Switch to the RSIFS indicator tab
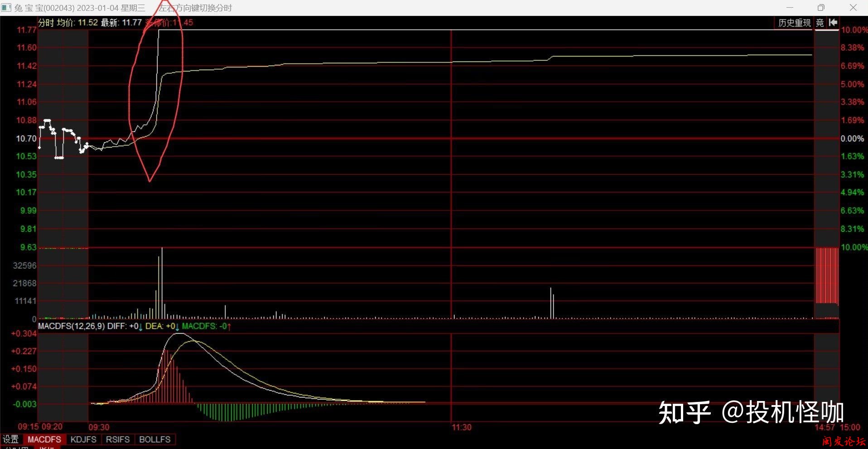The height and width of the screenshot is (449, 868). coord(118,439)
